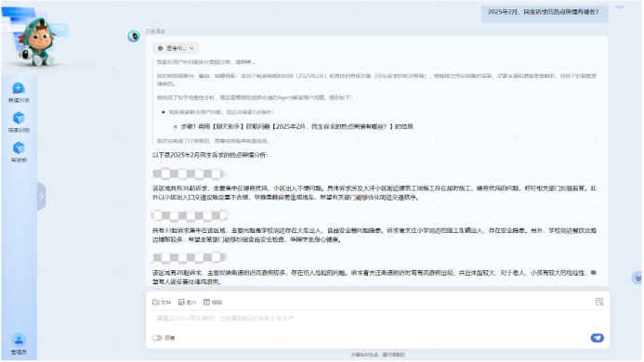This screenshot has height=362, width=644.
Task: Attach a video using the video button
Action: 213,302
